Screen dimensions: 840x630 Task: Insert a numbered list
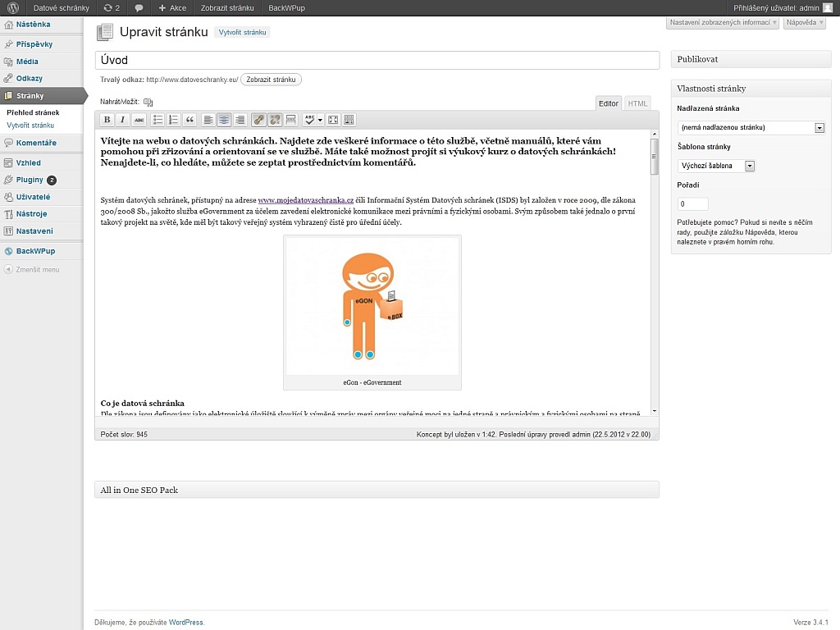[173, 120]
